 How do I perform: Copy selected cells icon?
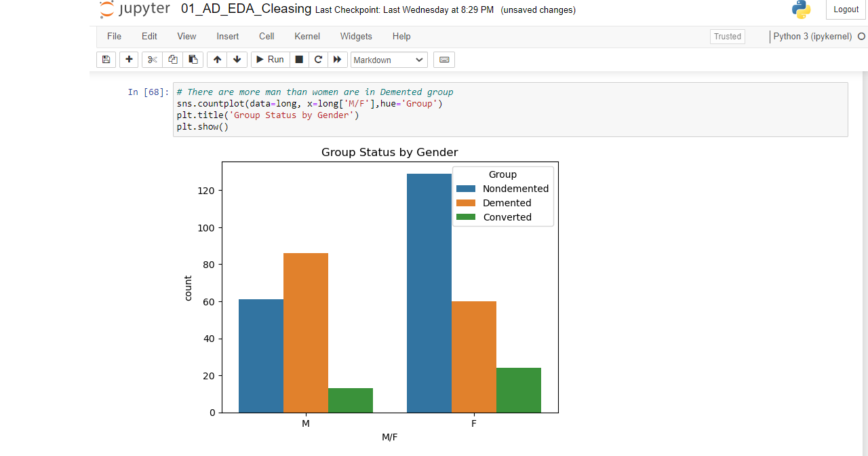click(173, 60)
